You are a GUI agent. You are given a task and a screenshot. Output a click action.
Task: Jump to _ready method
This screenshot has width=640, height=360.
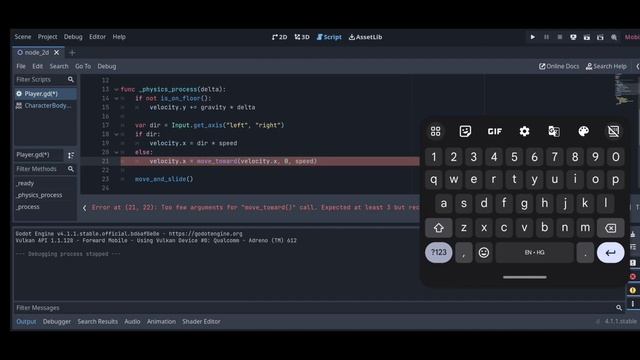[25, 183]
